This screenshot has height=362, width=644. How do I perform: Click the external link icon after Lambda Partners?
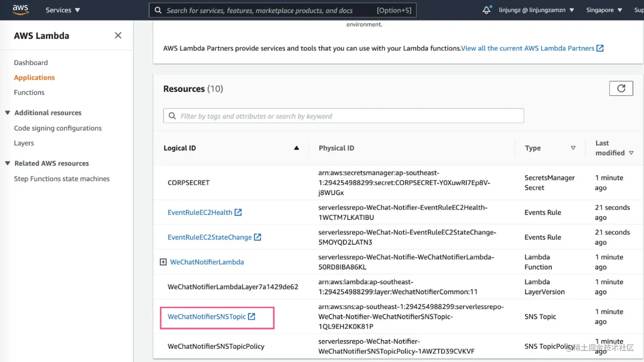(x=600, y=48)
